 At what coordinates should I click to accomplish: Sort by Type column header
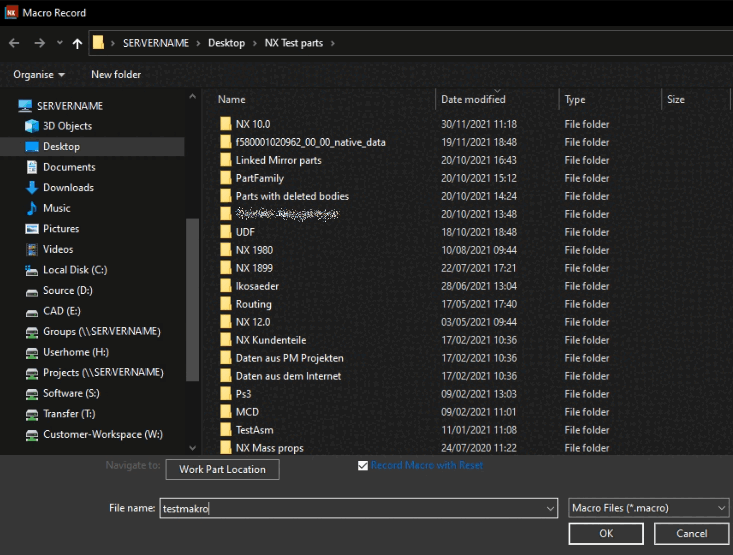575,99
